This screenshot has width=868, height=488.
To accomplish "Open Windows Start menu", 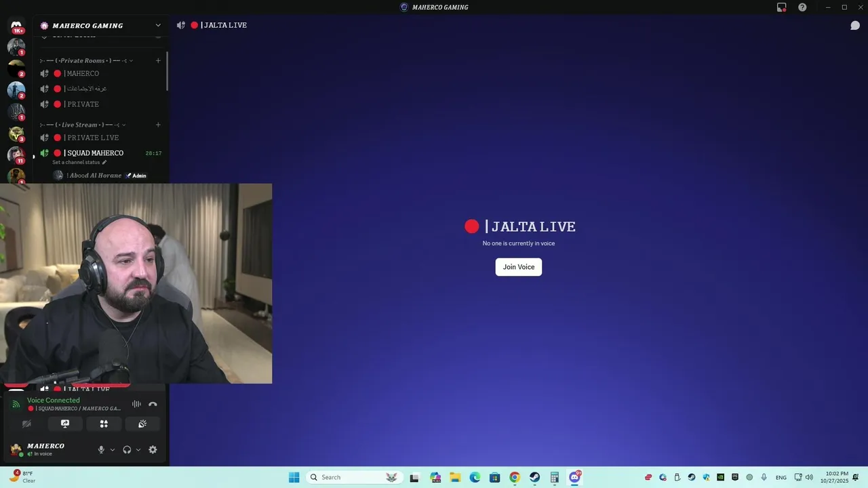I will 294,477.
